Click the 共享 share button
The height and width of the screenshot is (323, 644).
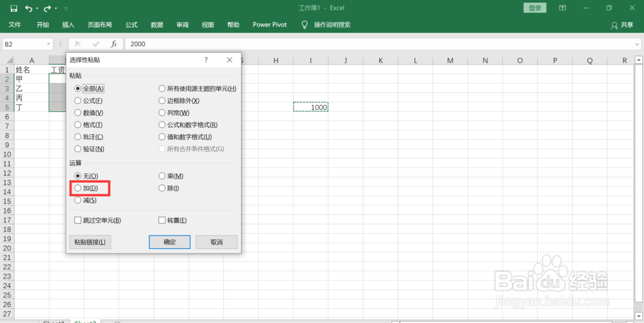click(622, 25)
